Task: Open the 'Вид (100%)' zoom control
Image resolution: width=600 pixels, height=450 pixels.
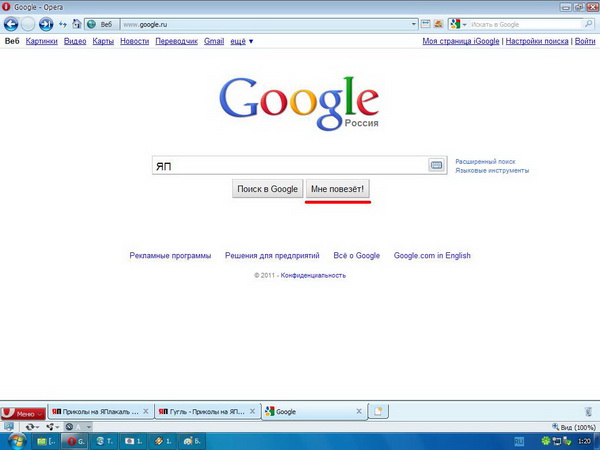Action: [x=574, y=427]
